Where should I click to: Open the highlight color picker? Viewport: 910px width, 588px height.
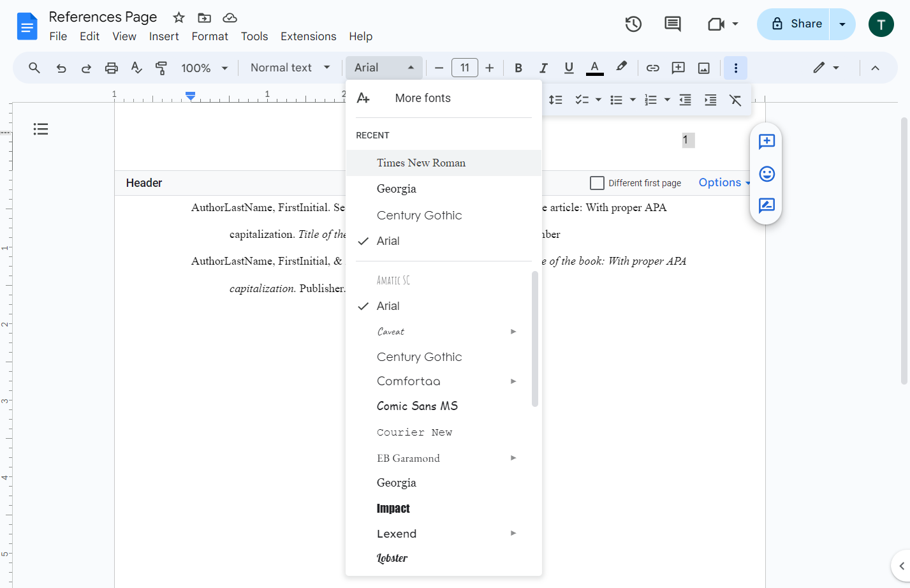click(x=621, y=68)
